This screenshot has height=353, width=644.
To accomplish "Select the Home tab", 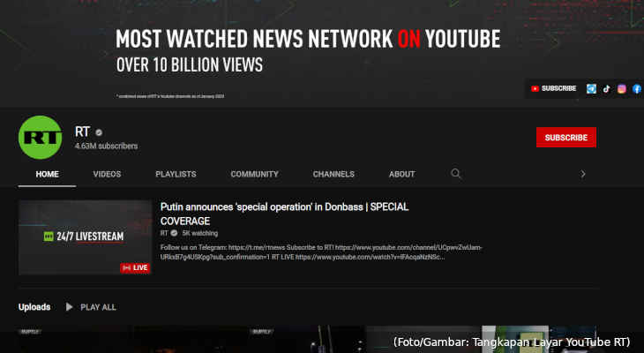I will [47, 174].
